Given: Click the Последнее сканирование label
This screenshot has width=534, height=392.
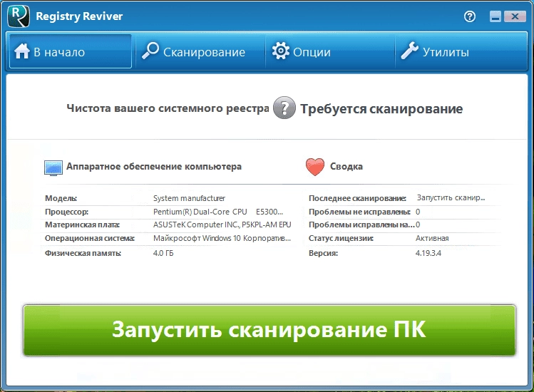Looking at the screenshot, I should click(357, 198).
